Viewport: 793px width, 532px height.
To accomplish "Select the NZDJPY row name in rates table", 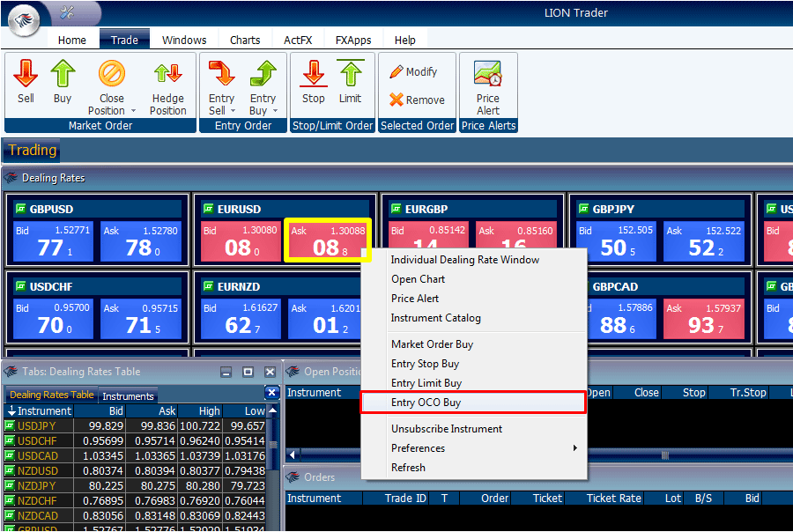I will (37, 486).
